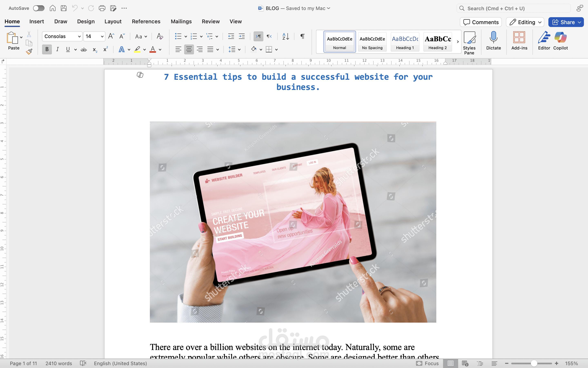Switch AutoSave on
This screenshot has width=588, height=368.
click(x=39, y=8)
